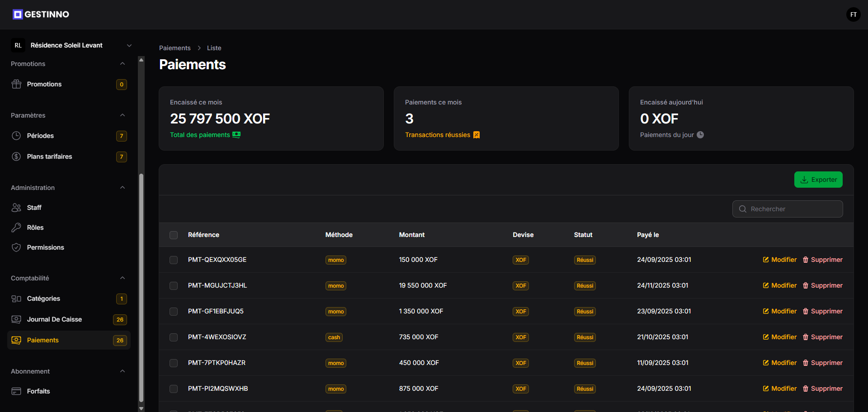Click the Rôles key icon
The width and height of the screenshot is (868, 412).
tap(16, 227)
